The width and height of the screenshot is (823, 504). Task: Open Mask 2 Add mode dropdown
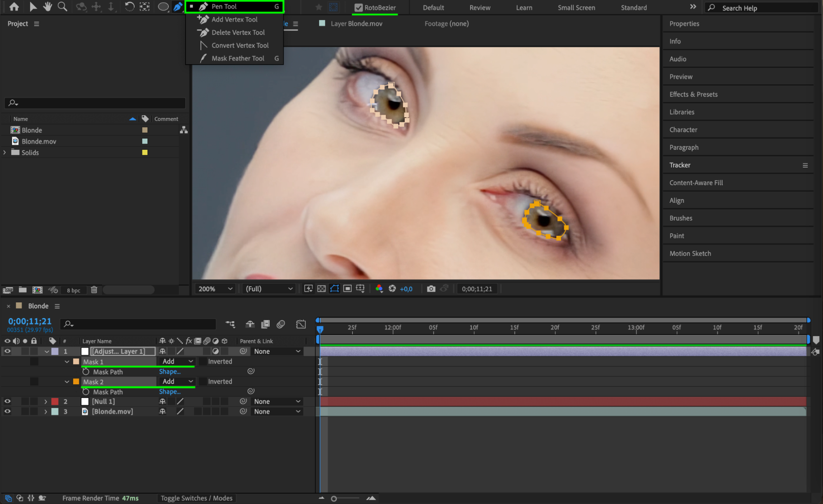pos(177,381)
